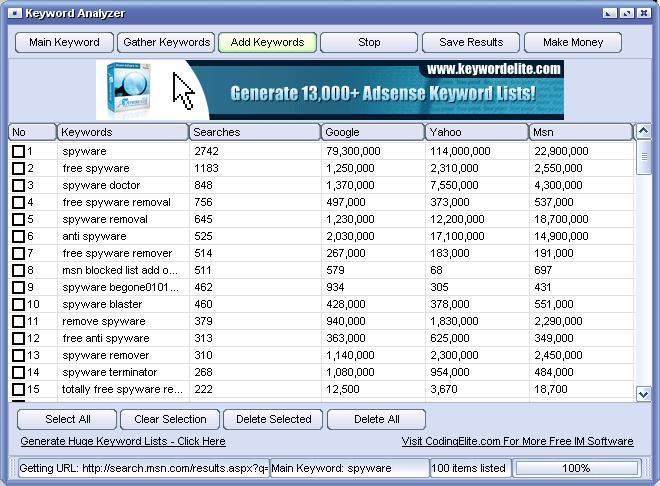Select all rows with Select All
The image size is (660, 486).
[67, 420]
